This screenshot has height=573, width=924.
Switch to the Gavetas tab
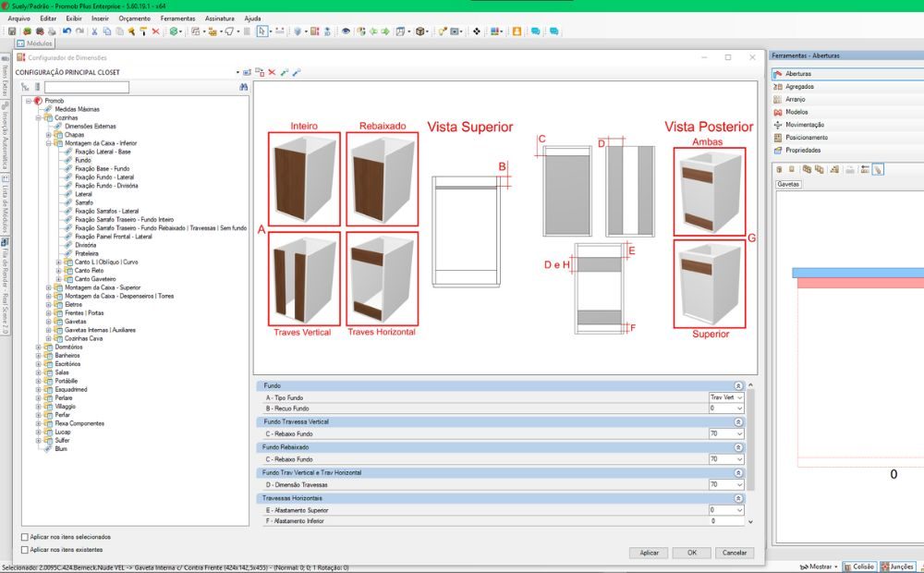tap(790, 182)
